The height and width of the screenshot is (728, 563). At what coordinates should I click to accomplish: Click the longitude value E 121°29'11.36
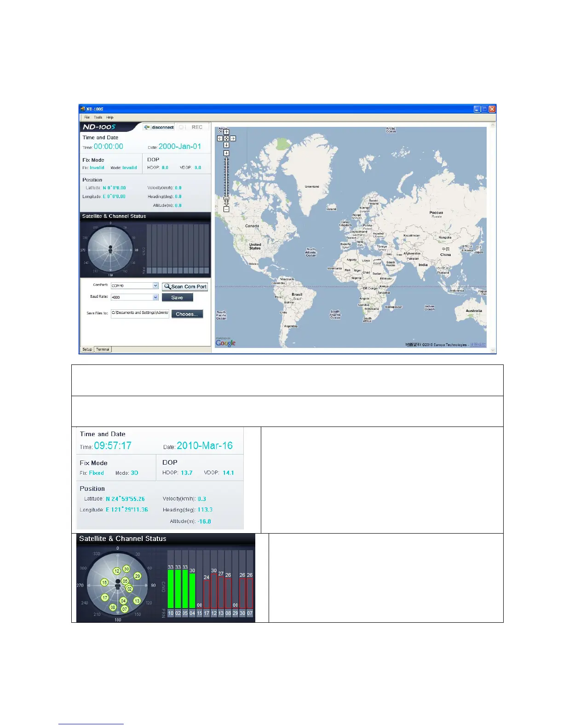(x=127, y=510)
